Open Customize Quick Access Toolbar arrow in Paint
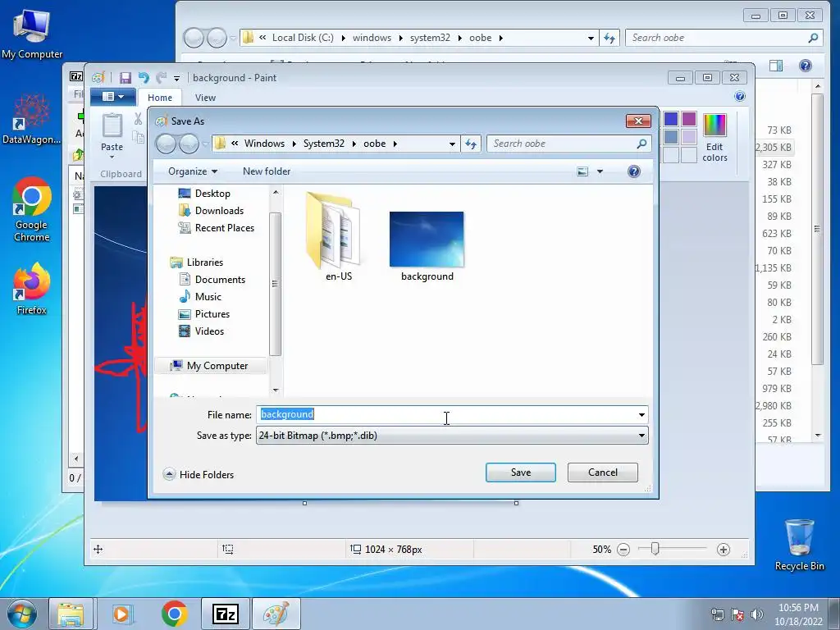840x630 pixels. tap(176, 79)
